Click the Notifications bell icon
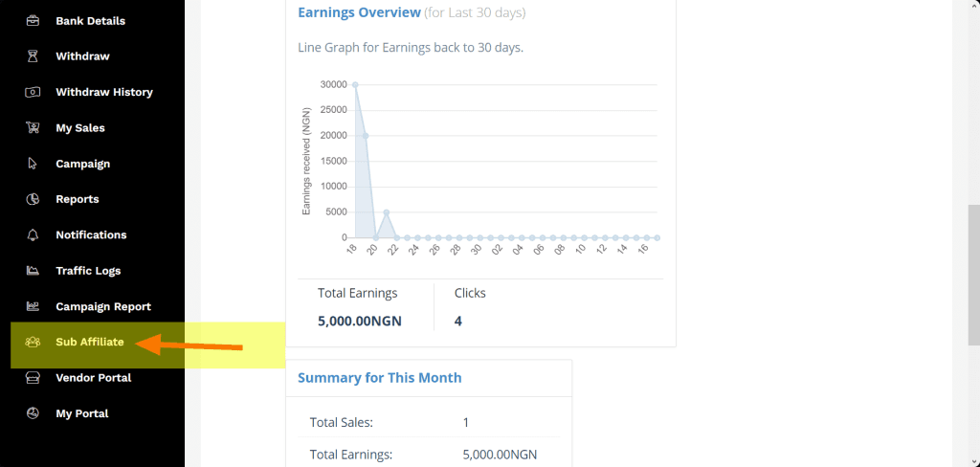The height and width of the screenshot is (467, 980). click(33, 235)
